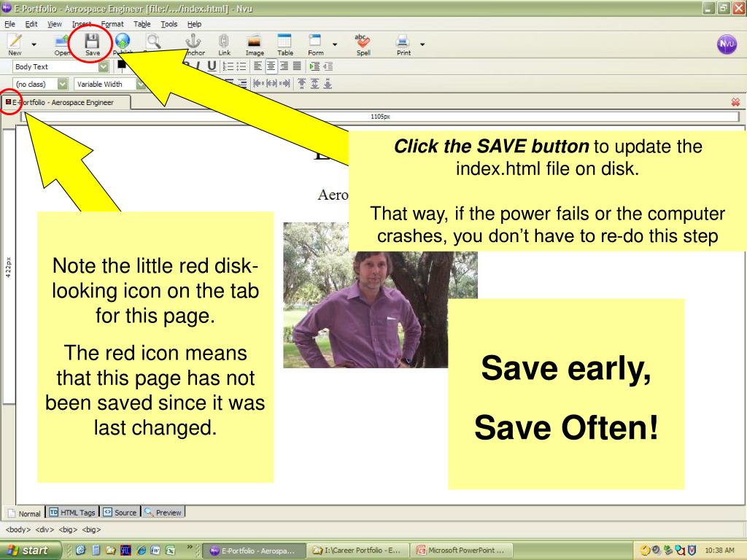Open the Body Text paragraph format dropdown
747x560 pixels.
[x=61, y=66]
